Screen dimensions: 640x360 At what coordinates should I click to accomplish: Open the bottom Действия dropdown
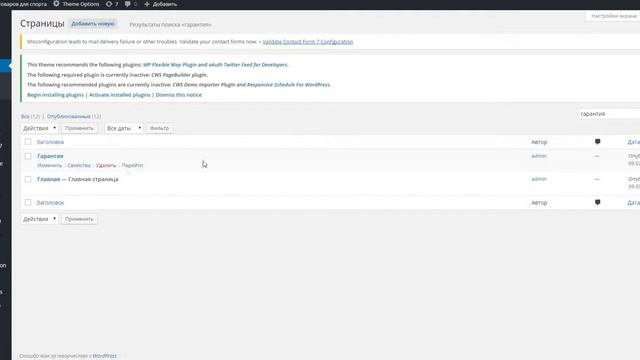click(x=39, y=219)
